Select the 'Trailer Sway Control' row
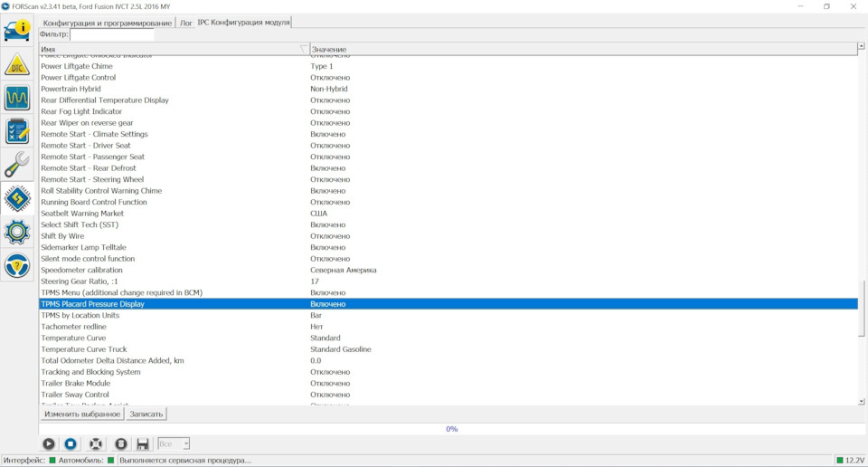 tap(448, 395)
